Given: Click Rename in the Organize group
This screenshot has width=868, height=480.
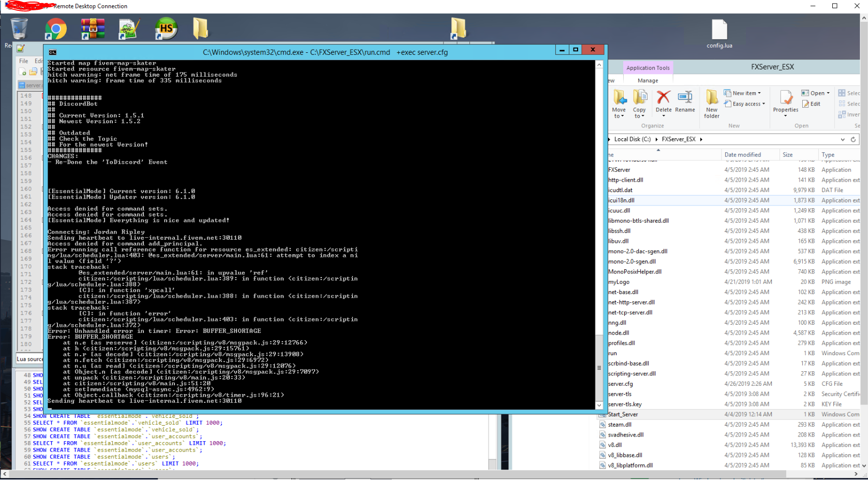Looking at the screenshot, I should click(685, 101).
